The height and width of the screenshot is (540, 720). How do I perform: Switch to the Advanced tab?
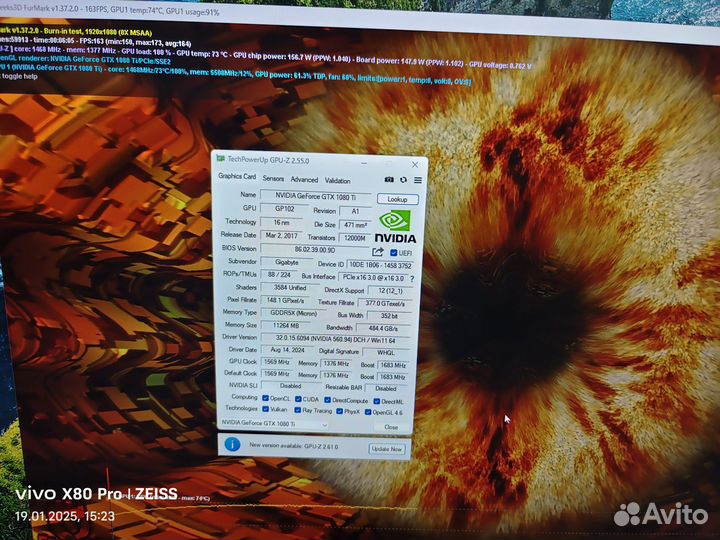tap(304, 180)
